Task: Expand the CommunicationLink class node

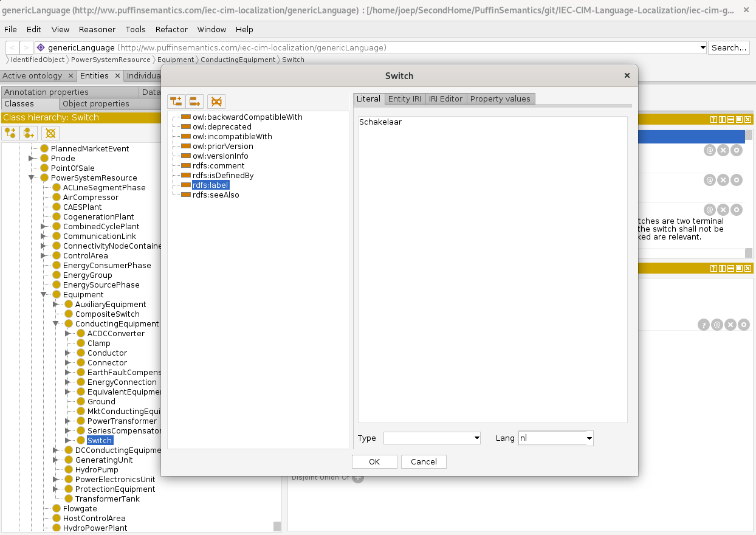Action: tap(44, 236)
